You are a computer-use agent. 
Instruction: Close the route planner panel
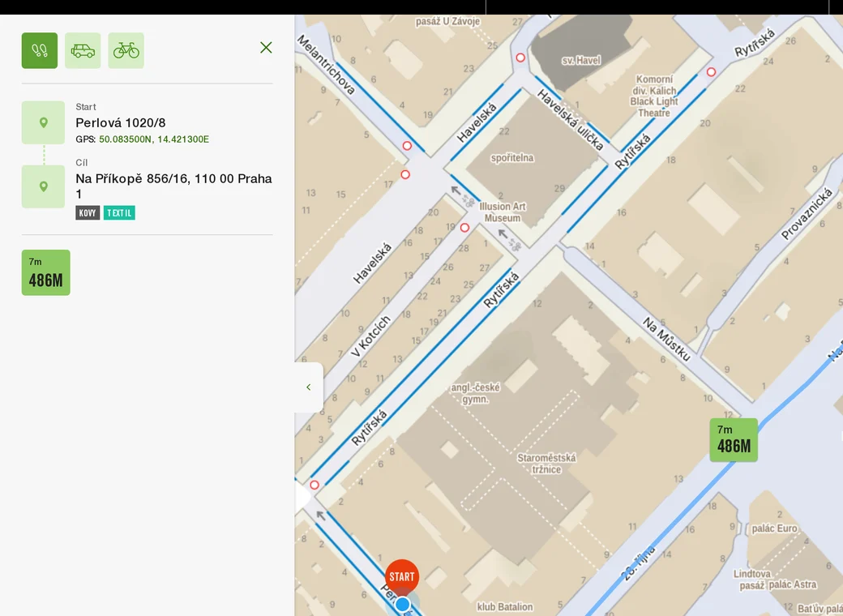pos(266,48)
